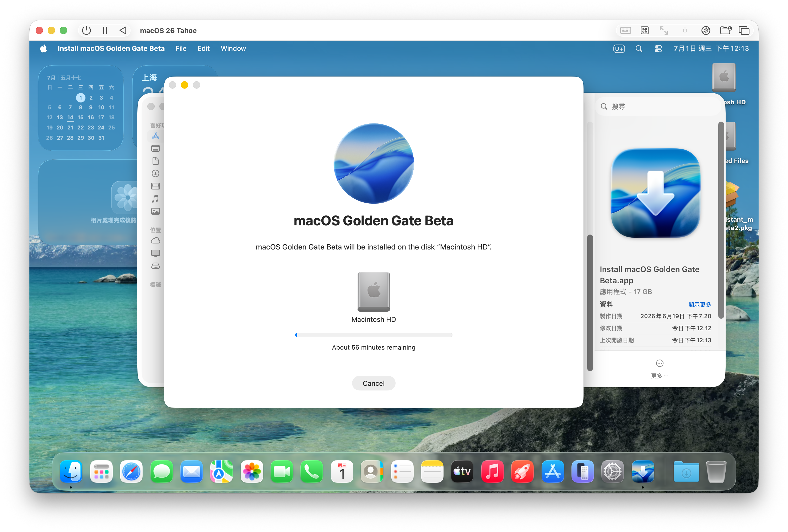The width and height of the screenshot is (788, 532).
Task: Open Phone app from the Dock
Action: point(312,471)
